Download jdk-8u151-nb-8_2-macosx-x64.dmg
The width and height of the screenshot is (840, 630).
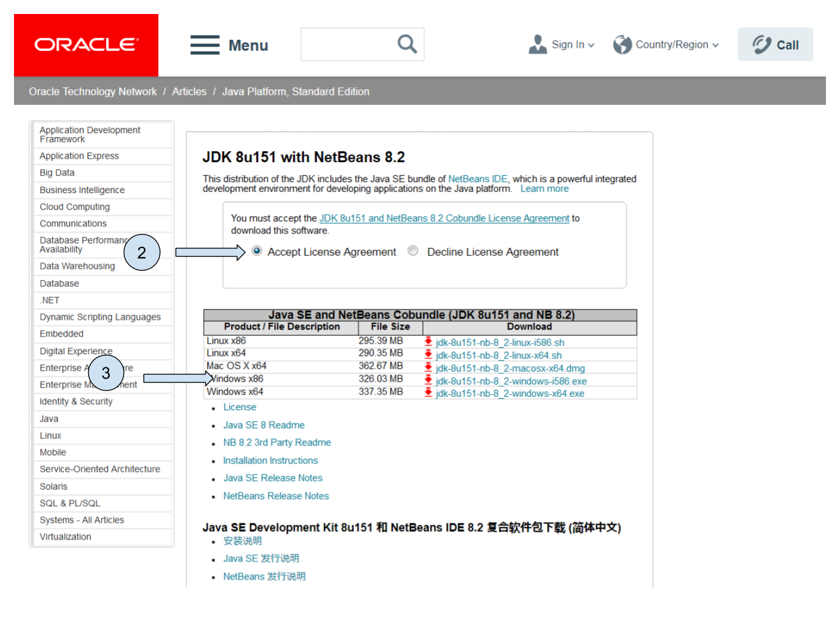click(x=510, y=368)
